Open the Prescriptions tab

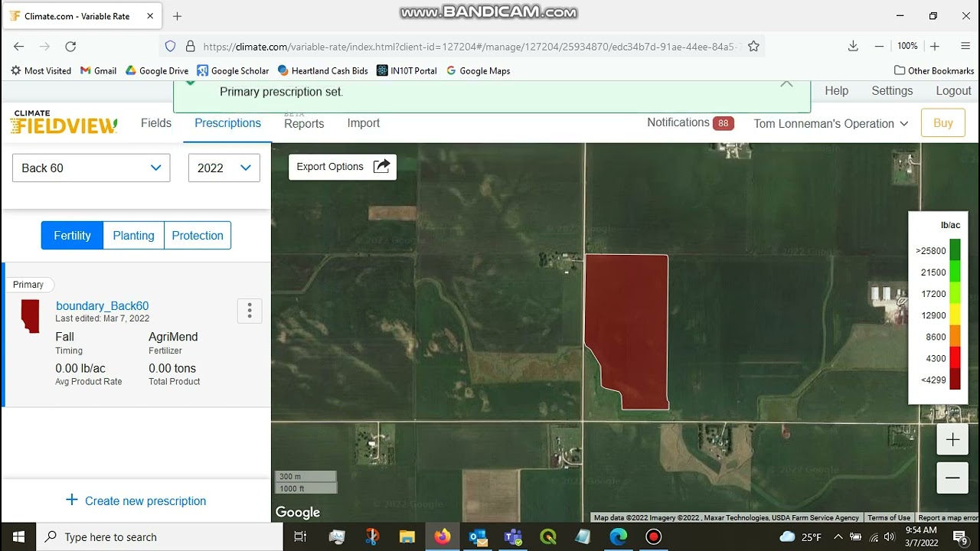click(x=227, y=122)
